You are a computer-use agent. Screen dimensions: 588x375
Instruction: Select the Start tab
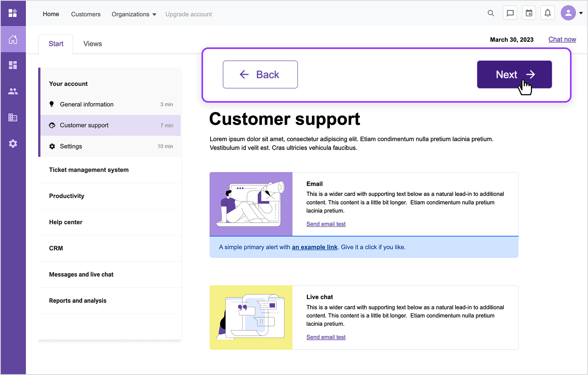(x=56, y=44)
